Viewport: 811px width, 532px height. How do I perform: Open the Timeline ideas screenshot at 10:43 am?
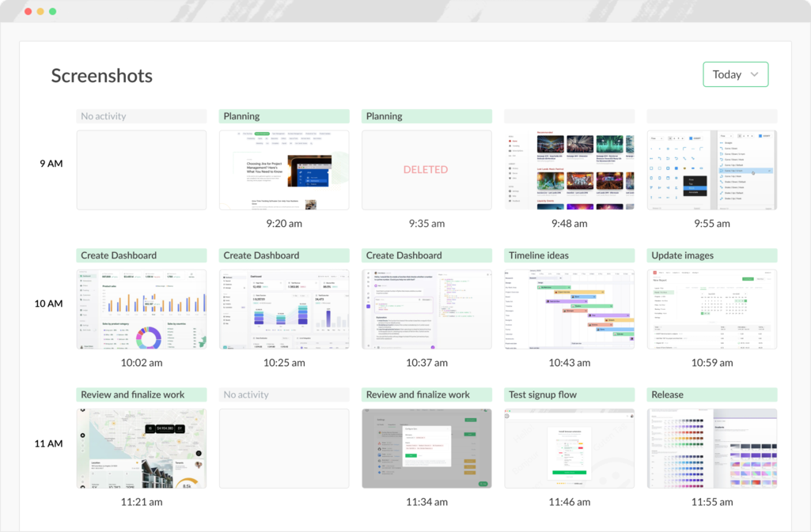(568, 308)
